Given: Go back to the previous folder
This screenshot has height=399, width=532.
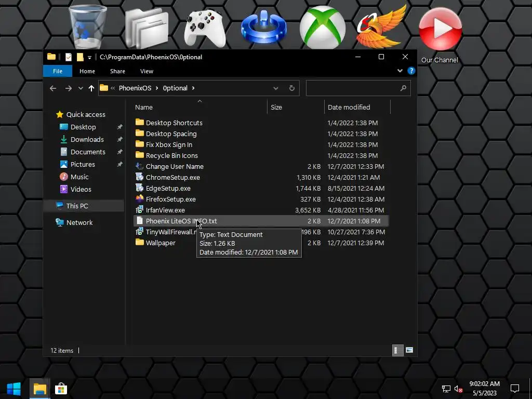Looking at the screenshot, I should (53, 88).
